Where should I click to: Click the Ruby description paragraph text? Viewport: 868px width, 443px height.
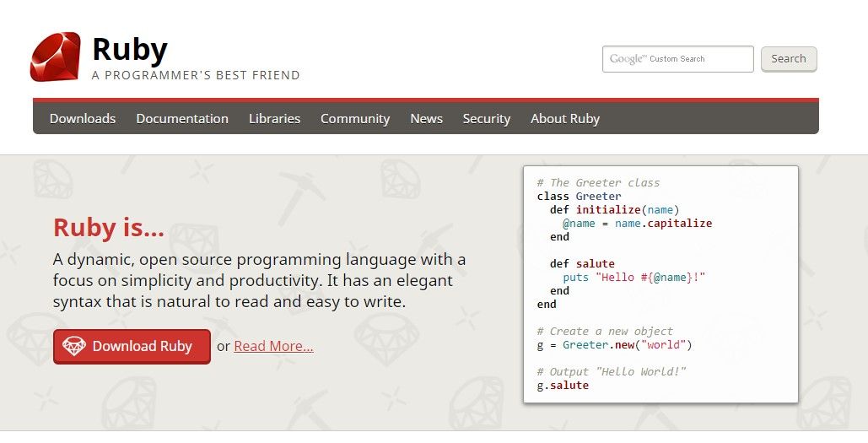click(x=259, y=281)
